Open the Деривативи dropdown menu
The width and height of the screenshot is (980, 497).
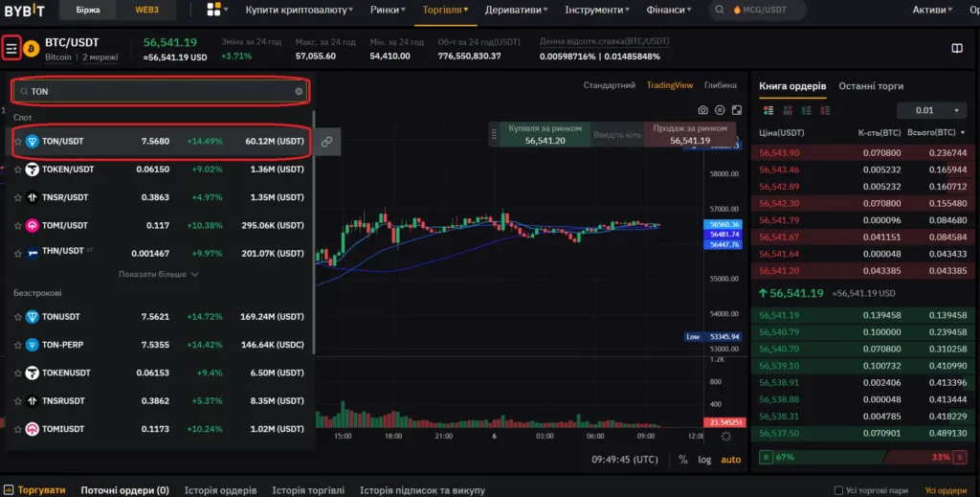click(516, 10)
